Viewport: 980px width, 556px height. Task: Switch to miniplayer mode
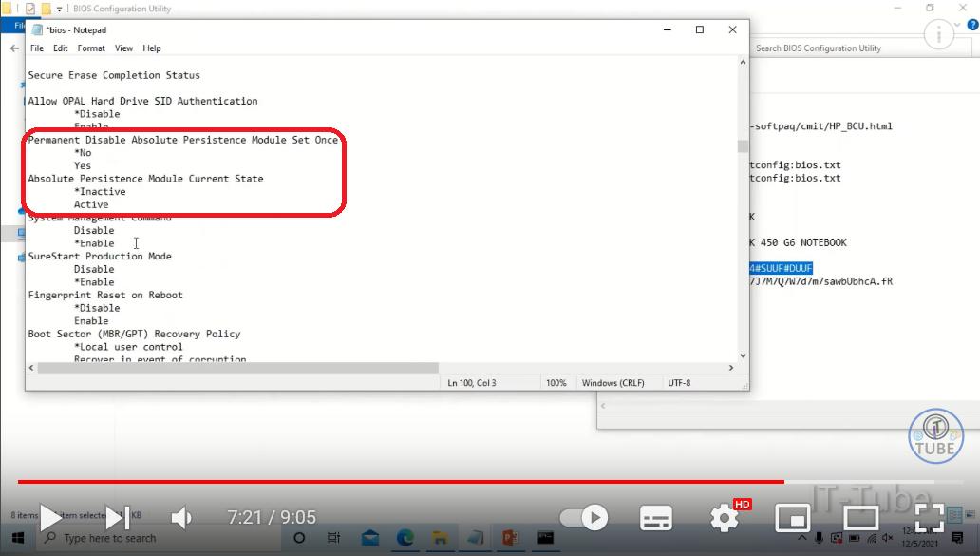click(793, 518)
